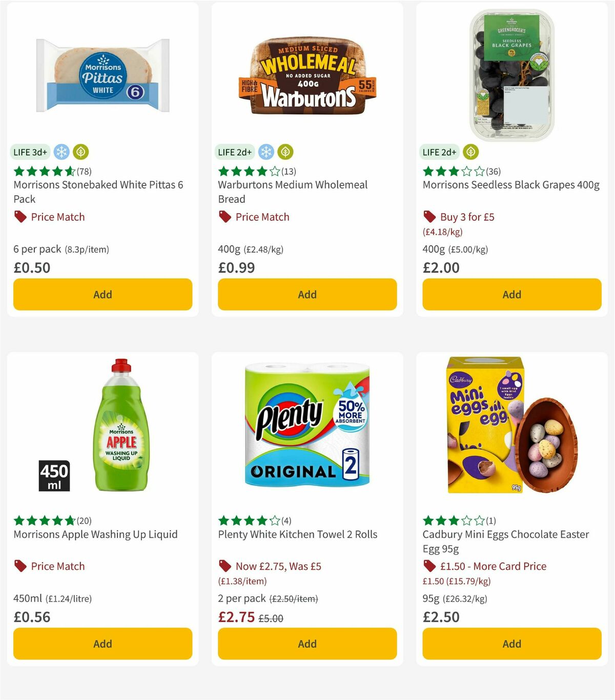
Task: Click the Price Match tag icon on Warburtons bread
Action: [x=224, y=217]
